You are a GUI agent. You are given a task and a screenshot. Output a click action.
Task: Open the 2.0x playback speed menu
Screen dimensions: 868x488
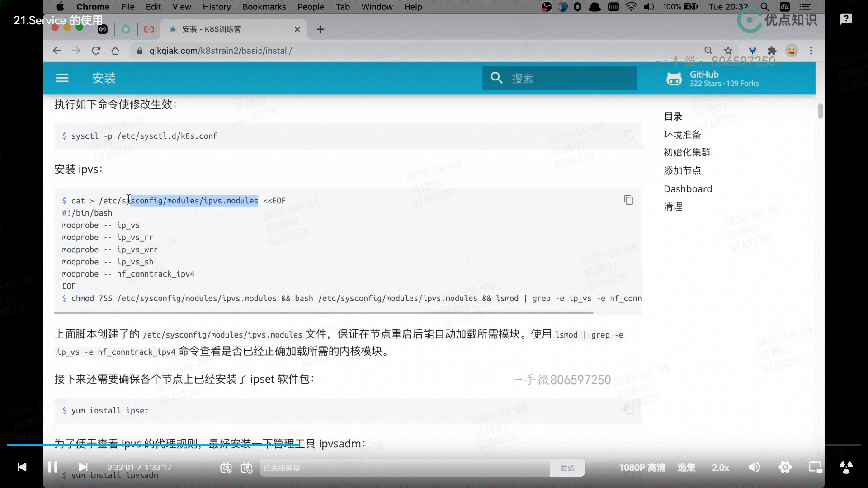[x=720, y=468]
